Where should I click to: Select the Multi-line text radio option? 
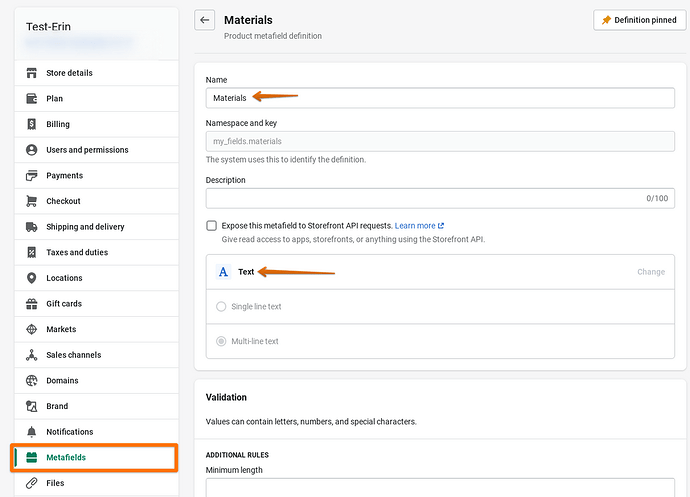coord(221,341)
